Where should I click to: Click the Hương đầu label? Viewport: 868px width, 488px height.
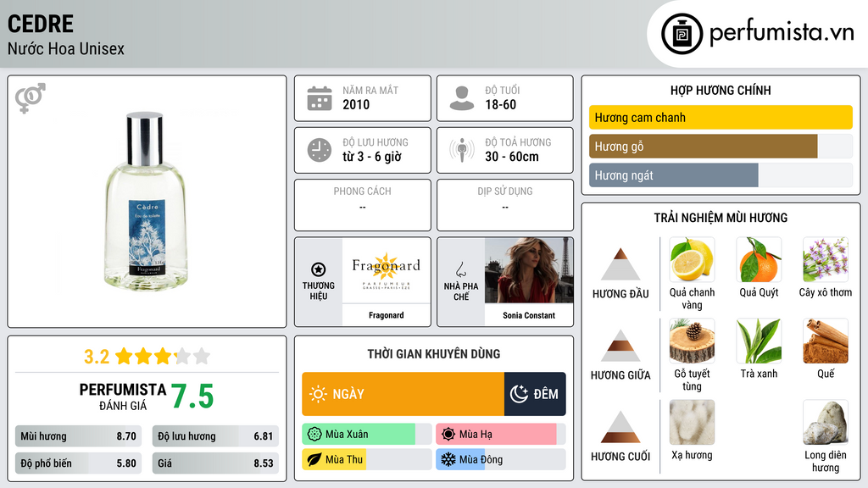click(x=620, y=294)
